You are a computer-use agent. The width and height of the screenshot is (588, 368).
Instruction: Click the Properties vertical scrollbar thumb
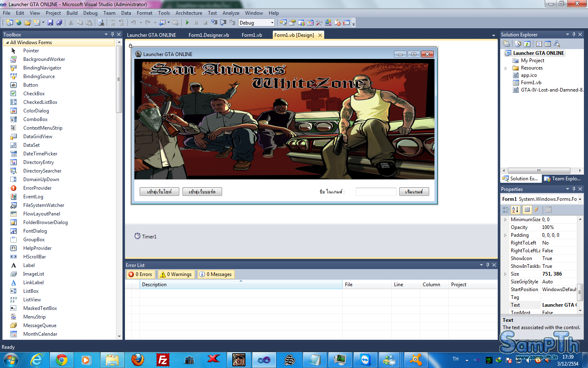(580, 292)
